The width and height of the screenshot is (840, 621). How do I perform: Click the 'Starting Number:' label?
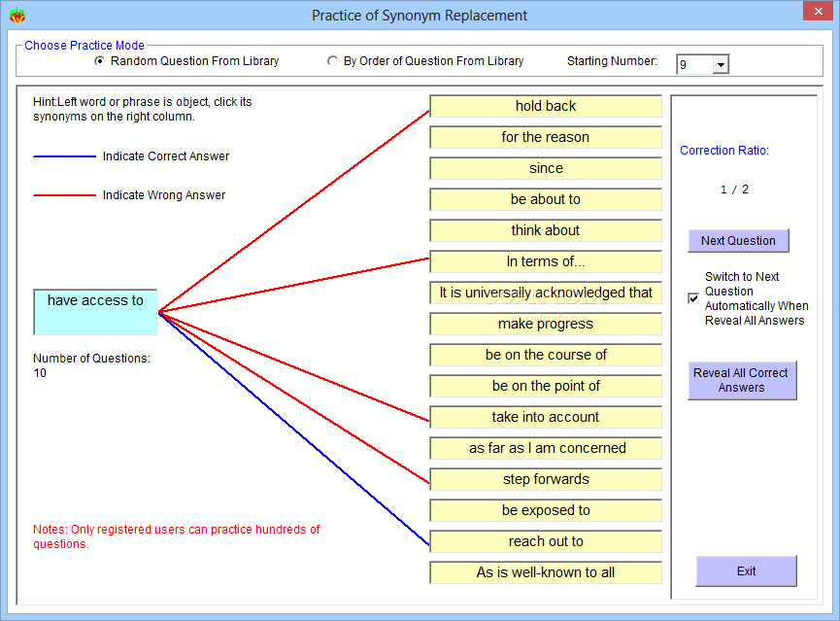click(613, 61)
